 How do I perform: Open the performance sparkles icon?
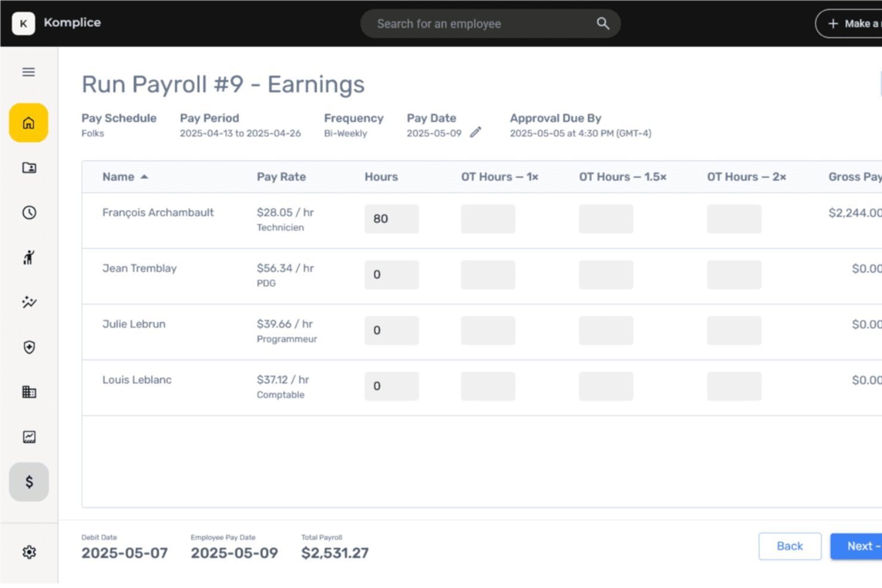click(28, 302)
